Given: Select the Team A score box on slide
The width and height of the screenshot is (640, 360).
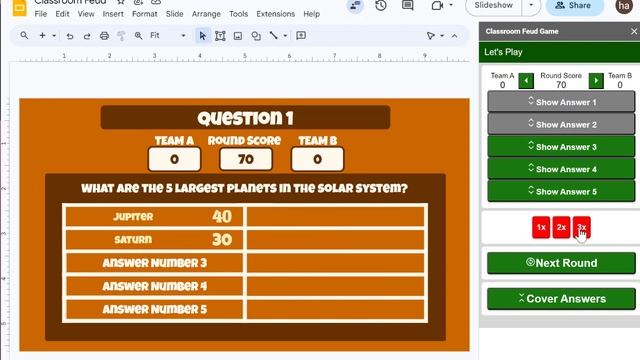Looking at the screenshot, I should click(x=174, y=159).
